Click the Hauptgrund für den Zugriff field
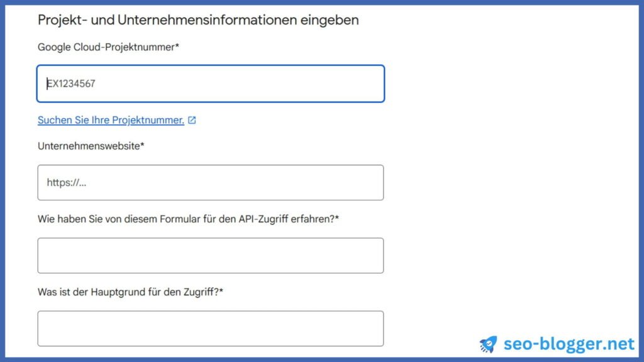The height and width of the screenshot is (362, 644). [211, 328]
